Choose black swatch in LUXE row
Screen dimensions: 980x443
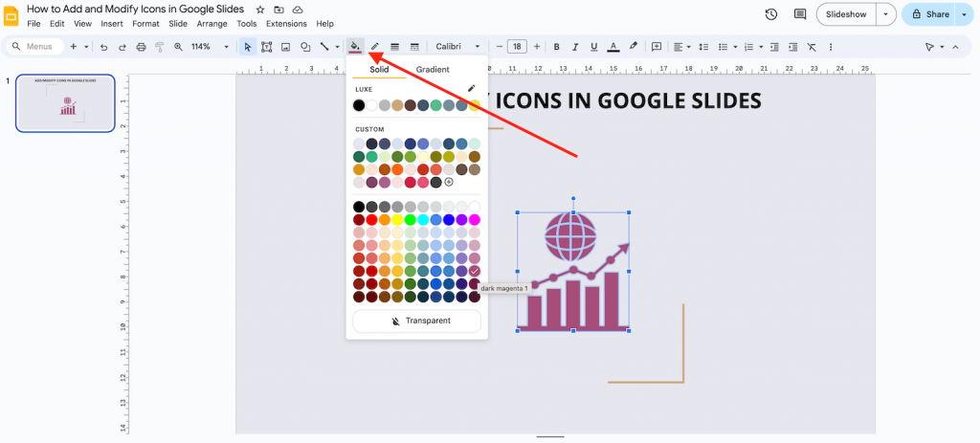coord(359,105)
